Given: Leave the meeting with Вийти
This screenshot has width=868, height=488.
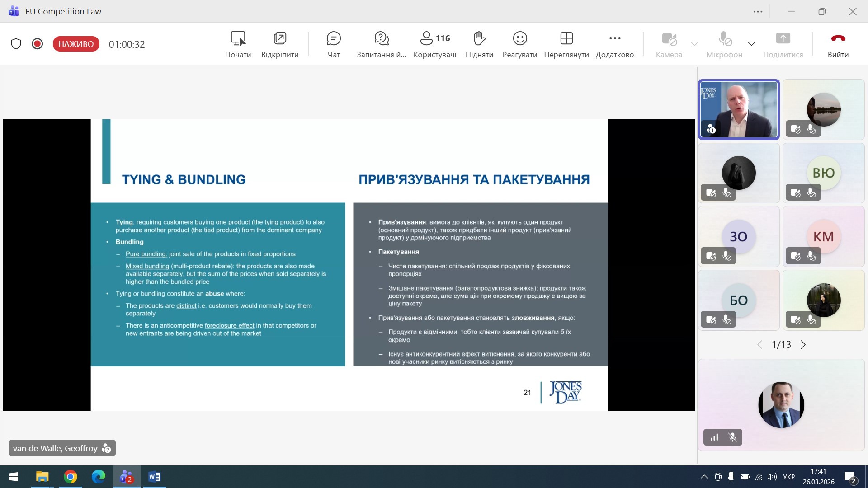Looking at the screenshot, I should 838,44.
